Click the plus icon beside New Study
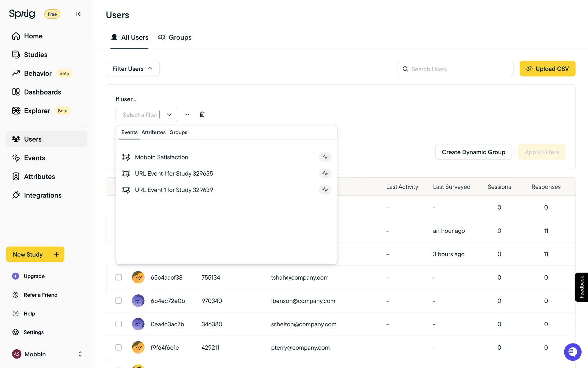This screenshot has width=588, height=368. [x=57, y=254]
